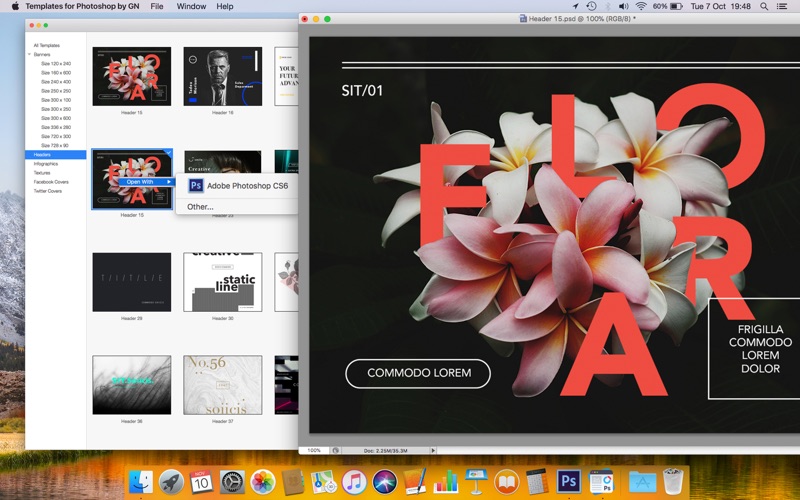800x500 pixels.
Task: Click Doc: 2.25M/35.3M status text
Action: pyautogui.click(x=385, y=451)
